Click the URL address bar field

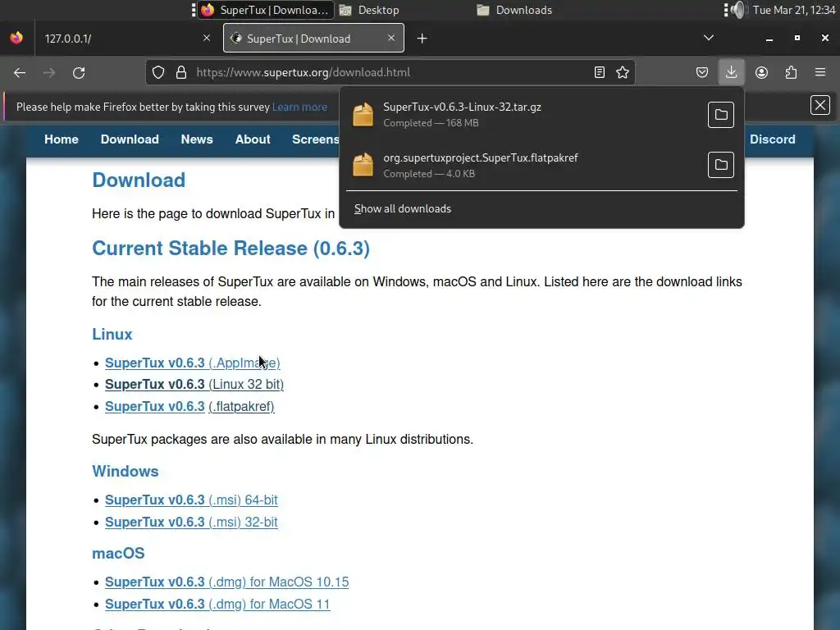[390, 72]
